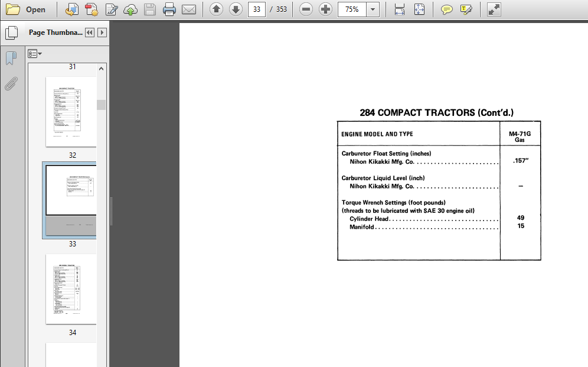Click the Manifold row label

point(361,227)
